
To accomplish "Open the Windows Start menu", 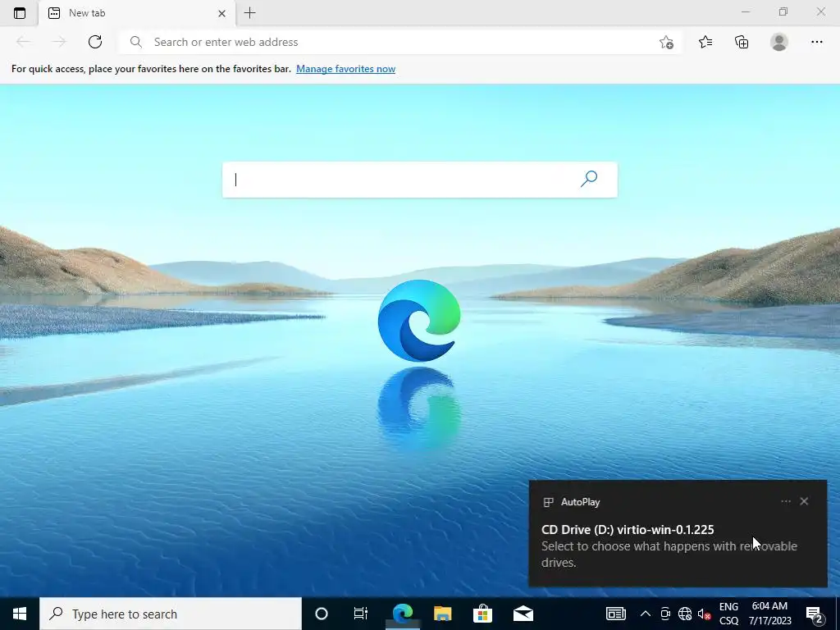I will pyautogui.click(x=20, y=614).
